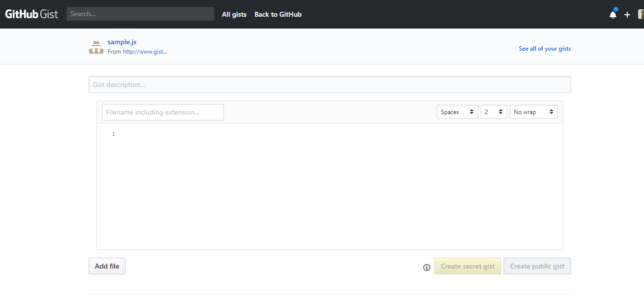Click the plus icon to create new content
This screenshot has width=644, height=300.
[x=627, y=14]
